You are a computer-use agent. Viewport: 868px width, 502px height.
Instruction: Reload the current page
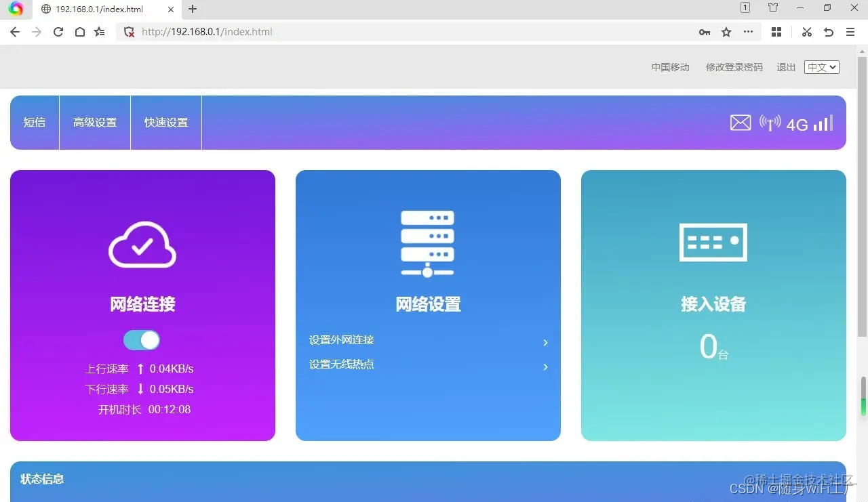pyautogui.click(x=58, y=32)
